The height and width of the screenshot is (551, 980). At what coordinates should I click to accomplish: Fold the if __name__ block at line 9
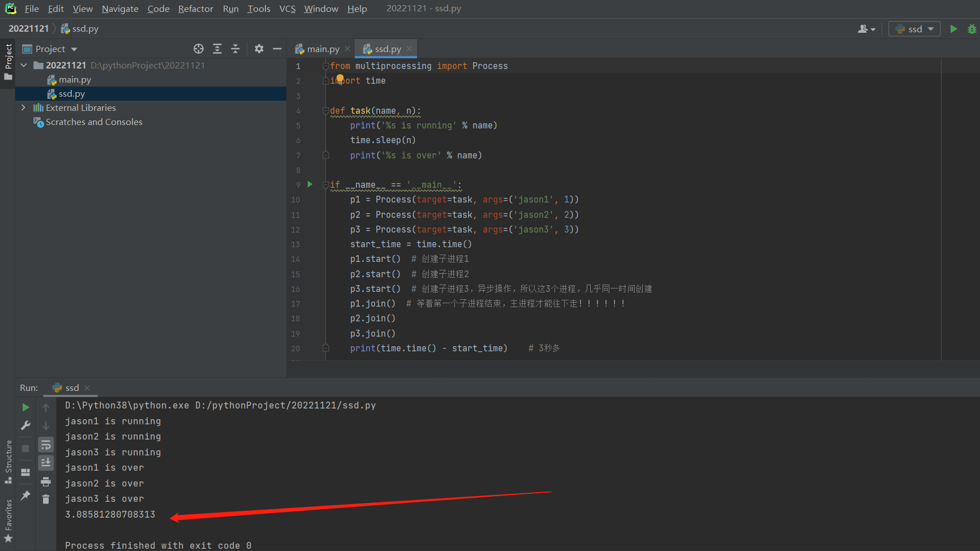coord(326,185)
